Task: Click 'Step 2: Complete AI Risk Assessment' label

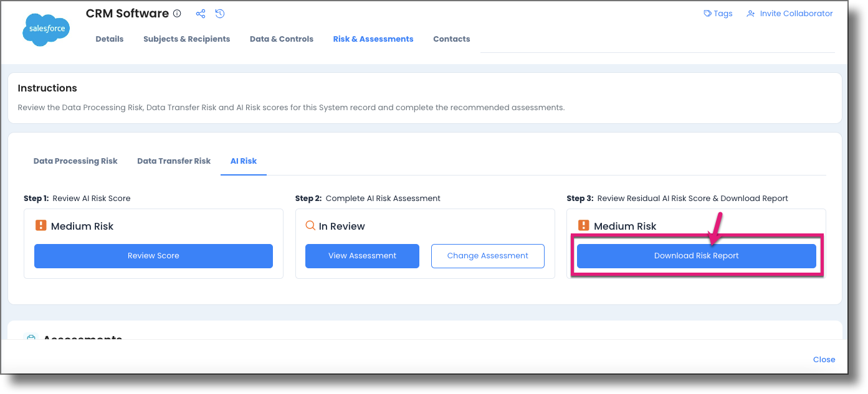Action: [x=368, y=199]
